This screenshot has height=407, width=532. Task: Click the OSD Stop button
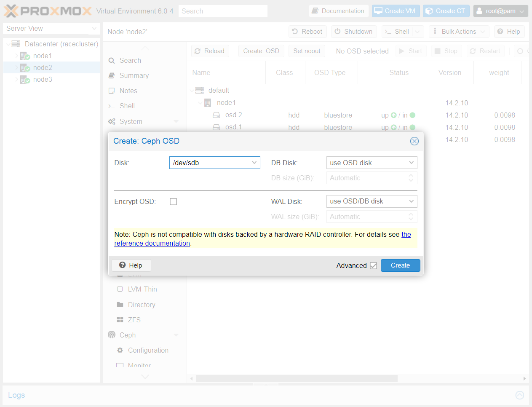point(446,51)
